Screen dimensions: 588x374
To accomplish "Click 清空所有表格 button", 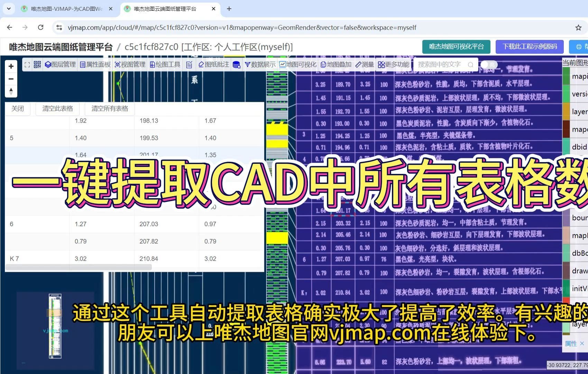I will coord(110,109).
